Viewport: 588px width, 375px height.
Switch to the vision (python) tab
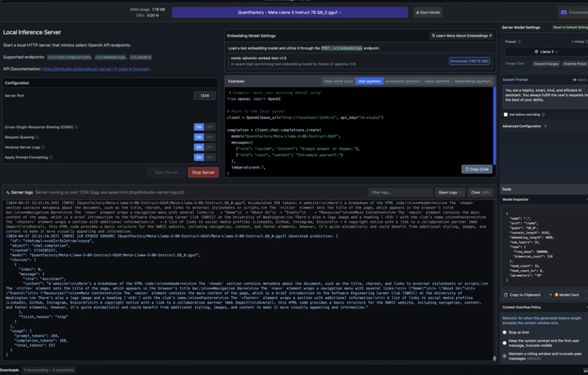coord(437,82)
